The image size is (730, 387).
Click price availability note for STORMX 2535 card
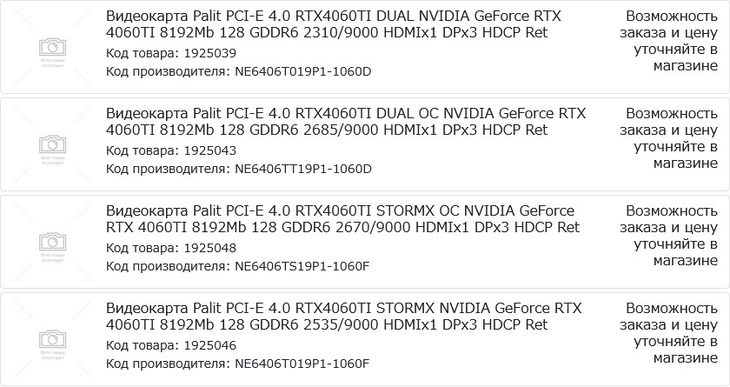(x=669, y=333)
